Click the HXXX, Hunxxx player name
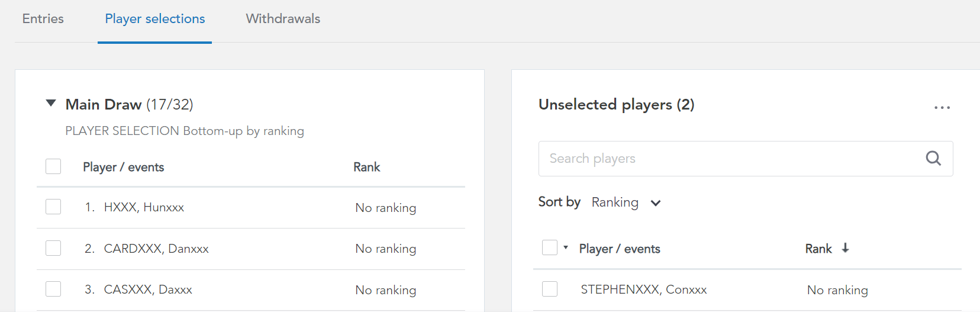980x312 pixels. tap(144, 207)
